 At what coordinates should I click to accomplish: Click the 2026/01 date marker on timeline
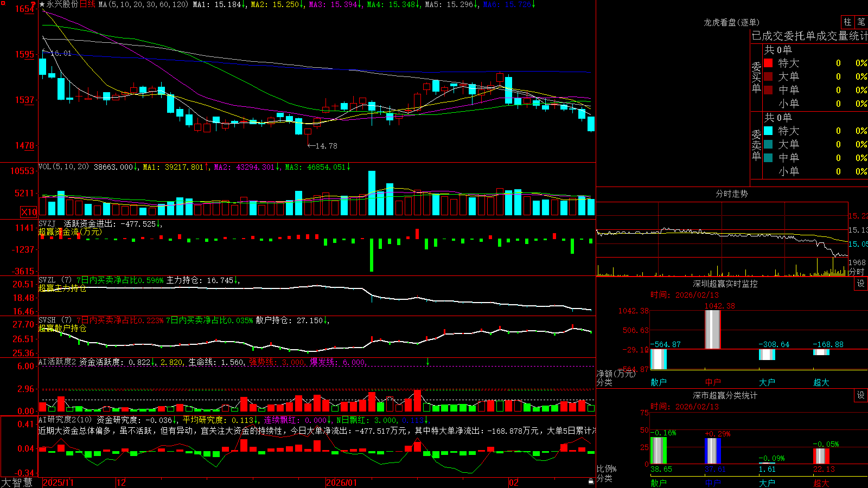point(341,483)
